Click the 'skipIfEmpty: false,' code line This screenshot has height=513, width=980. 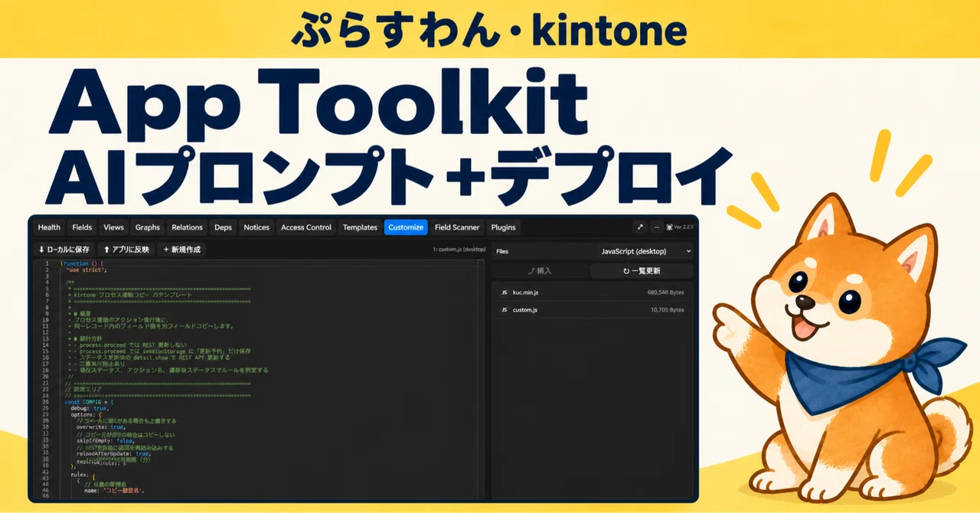106,441
